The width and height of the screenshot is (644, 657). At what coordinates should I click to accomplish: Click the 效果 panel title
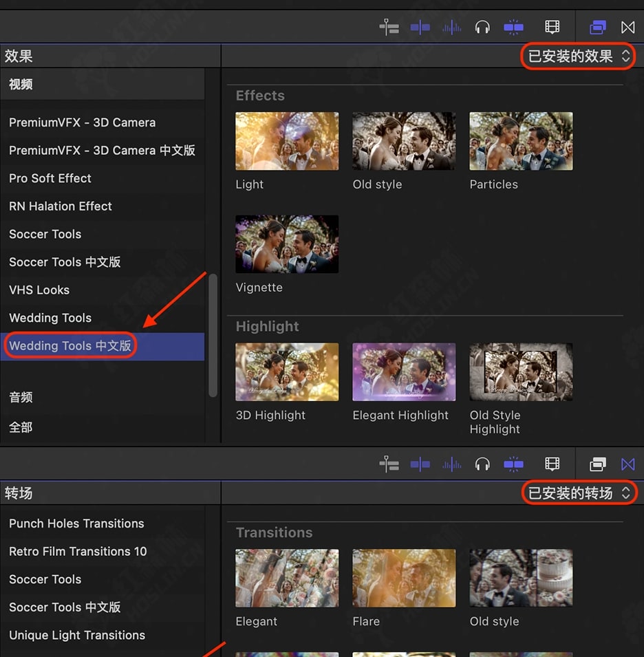(x=19, y=56)
